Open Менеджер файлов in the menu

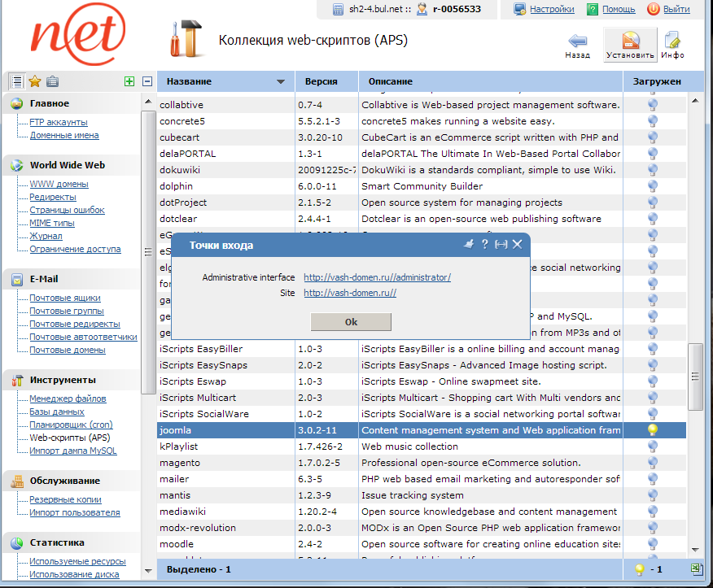click(68, 399)
